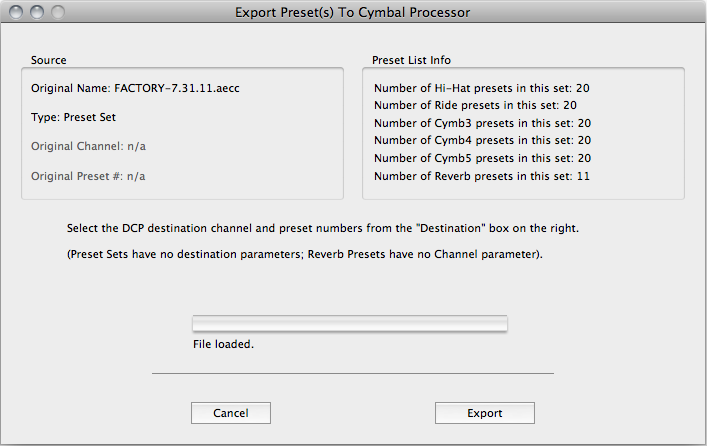Screen dimensions: 707x446
Task: Close the Export Preset(s) window
Action: coord(19,13)
